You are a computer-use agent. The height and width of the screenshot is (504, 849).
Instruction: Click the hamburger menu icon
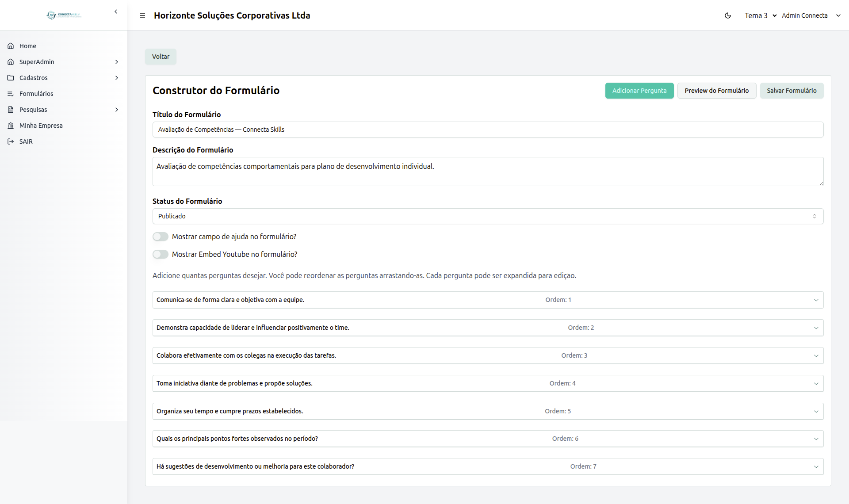142,15
